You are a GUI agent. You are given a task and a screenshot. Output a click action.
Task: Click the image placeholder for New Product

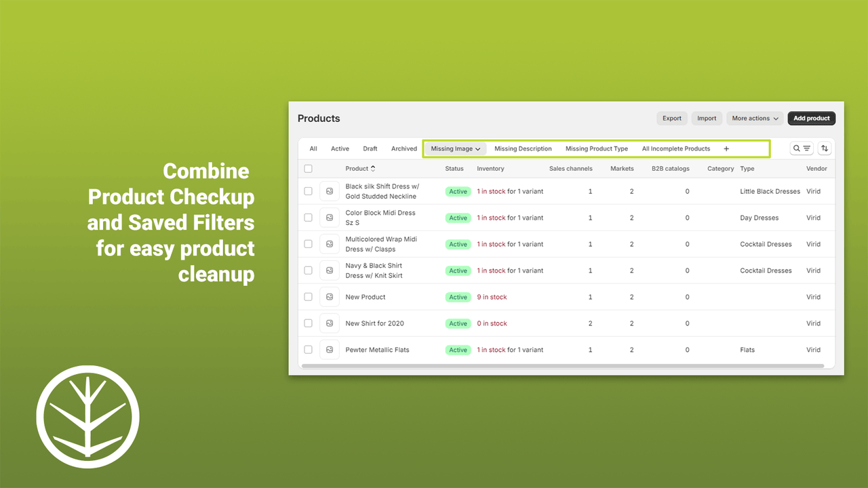pyautogui.click(x=330, y=297)
